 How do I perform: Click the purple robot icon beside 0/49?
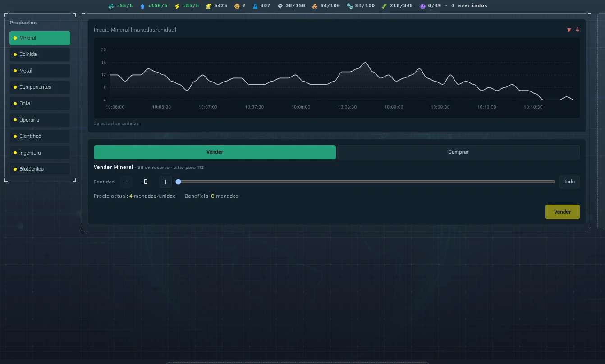point(422,6)
